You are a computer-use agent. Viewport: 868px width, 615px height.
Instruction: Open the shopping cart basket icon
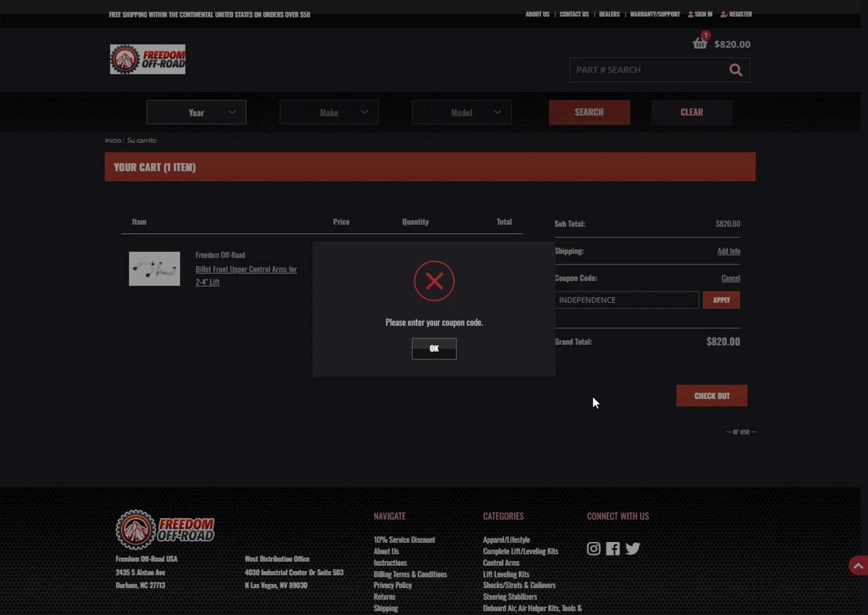[700, 43]
